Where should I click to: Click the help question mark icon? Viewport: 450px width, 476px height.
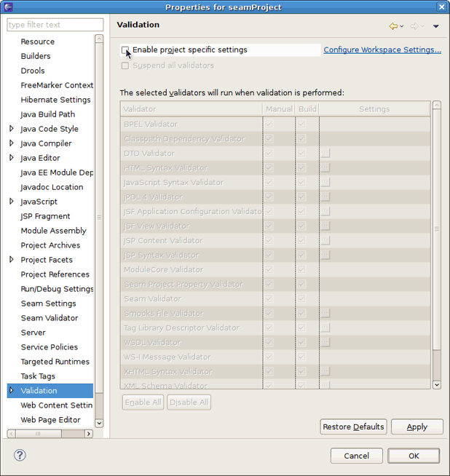(20, 456)
